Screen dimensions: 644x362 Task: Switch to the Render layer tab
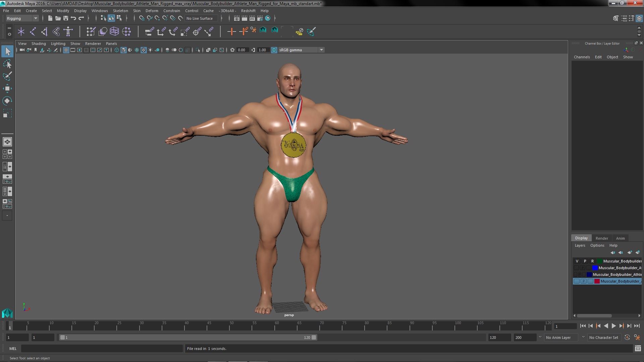602,238
